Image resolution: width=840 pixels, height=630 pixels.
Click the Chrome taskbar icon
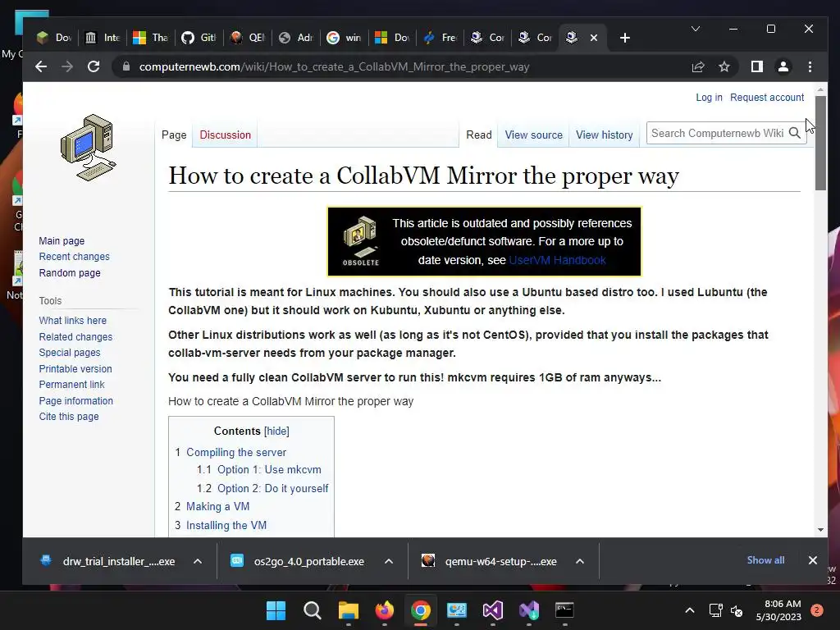(x=421, y=610)
